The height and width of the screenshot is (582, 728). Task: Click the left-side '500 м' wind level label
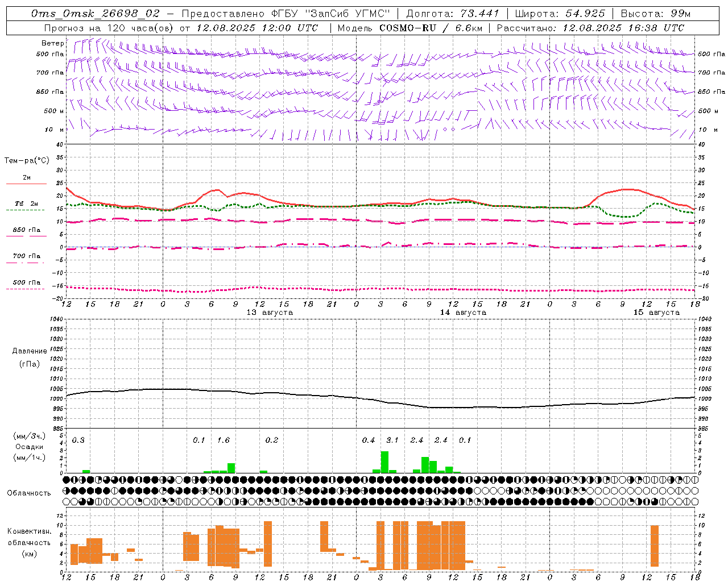pyautogui.click(x=54, y=111)
